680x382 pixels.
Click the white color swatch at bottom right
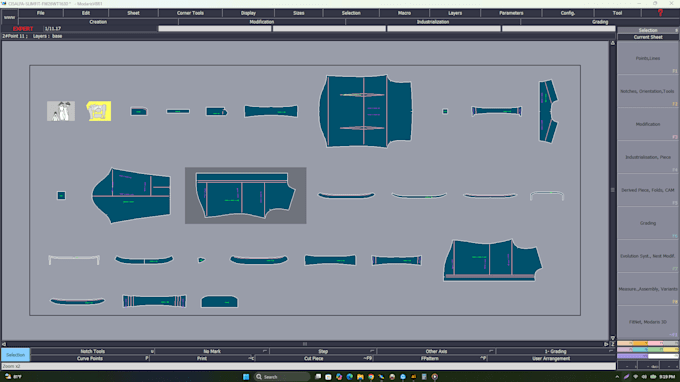point(663,356)
